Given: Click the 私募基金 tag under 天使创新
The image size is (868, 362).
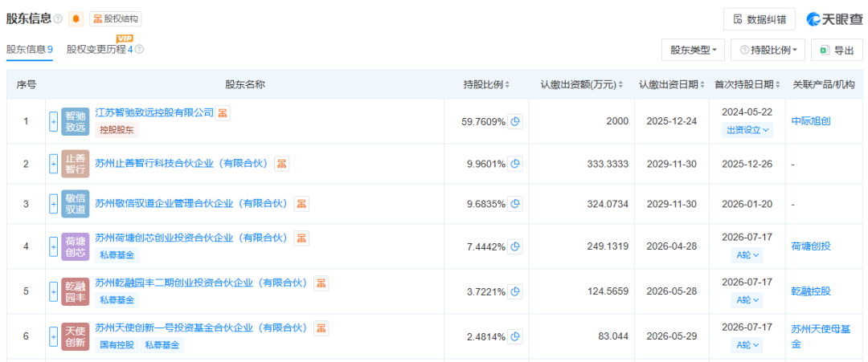Looking at the screenshot, I should tap(162, 345).
